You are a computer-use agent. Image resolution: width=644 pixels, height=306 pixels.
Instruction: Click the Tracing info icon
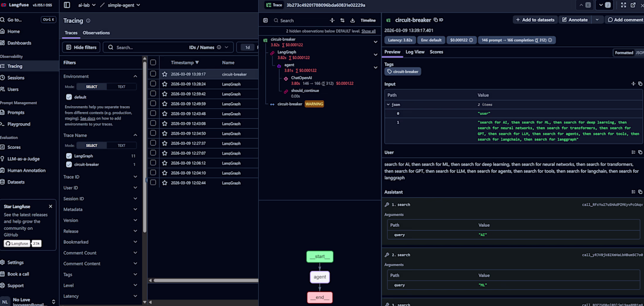tap(88, 21)
